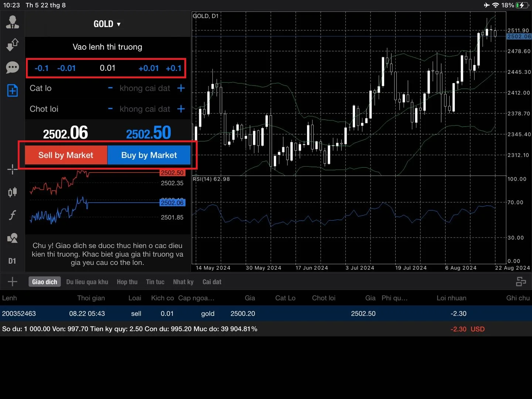Screen dimensions: 532x399
Task: Select the 2502.06 price tag on chart axis
Action: pos(519,36)
